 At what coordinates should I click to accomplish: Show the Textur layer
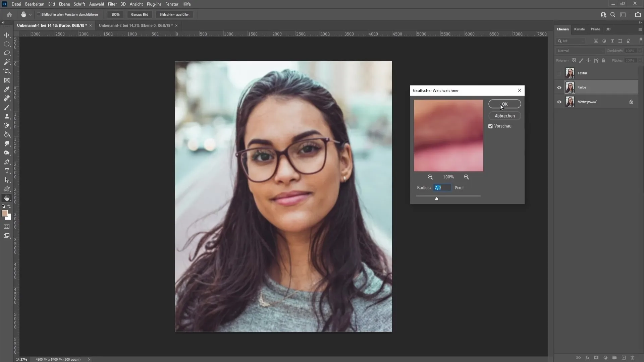tap(559, 73)
